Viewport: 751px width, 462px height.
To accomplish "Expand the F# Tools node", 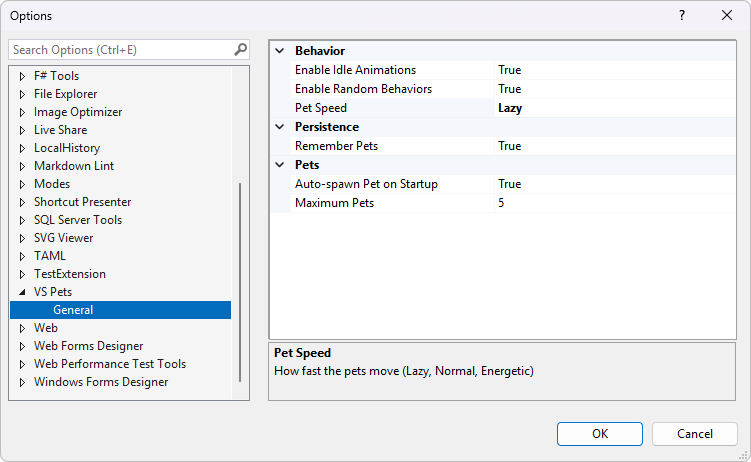I will pyautogui.click(x=22, y=76).
